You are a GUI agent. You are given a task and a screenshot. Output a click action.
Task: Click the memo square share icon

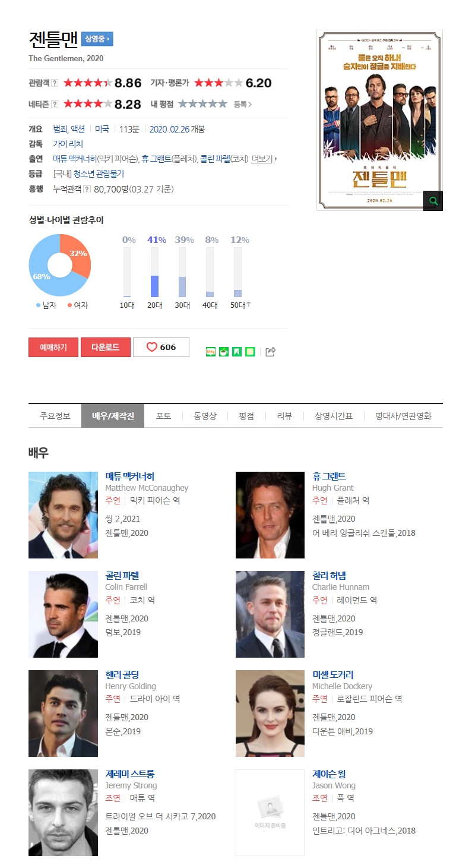pyautogui.click(x=250, y=352)
